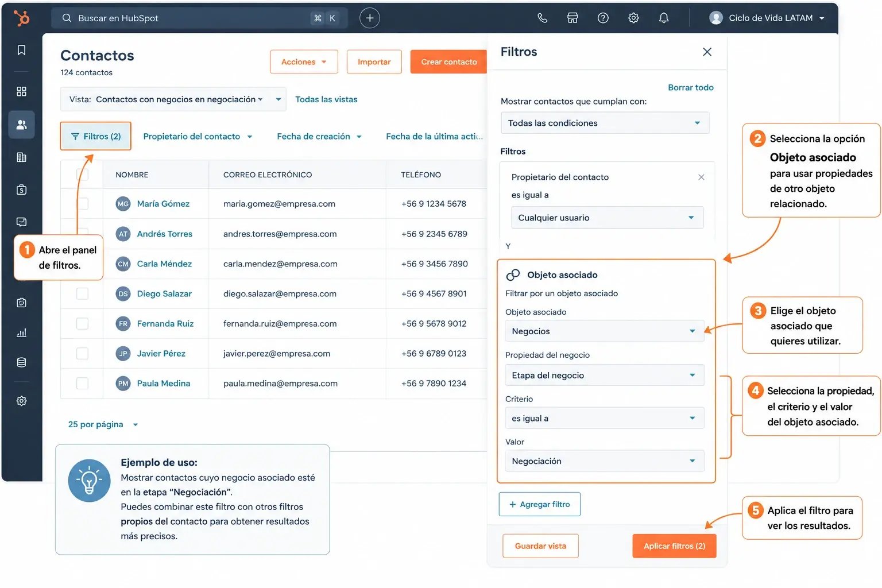The image size is (882, 588).
Task: Toggle the select-all checkbox in table header
Action: 82,174
